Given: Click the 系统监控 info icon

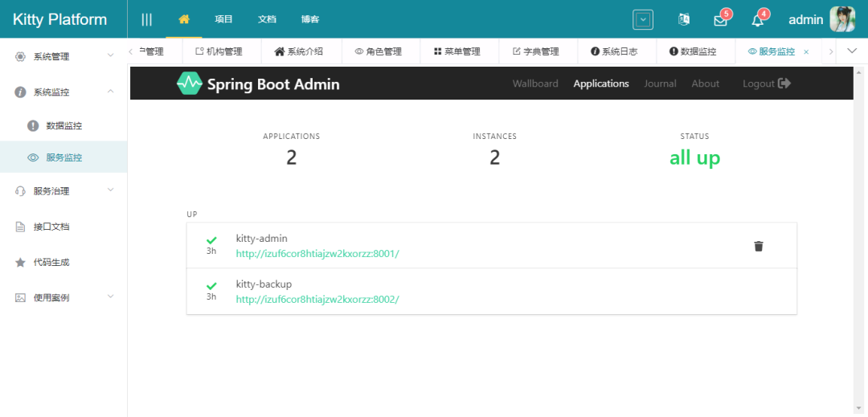Looking at the screenshot, I should click(20, 92).
